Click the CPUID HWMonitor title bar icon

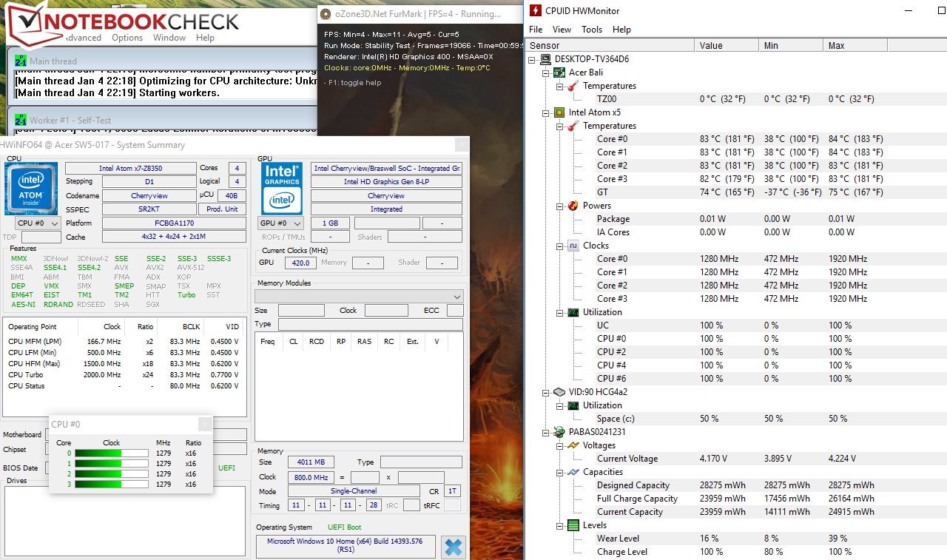click(x=535, y=10)
